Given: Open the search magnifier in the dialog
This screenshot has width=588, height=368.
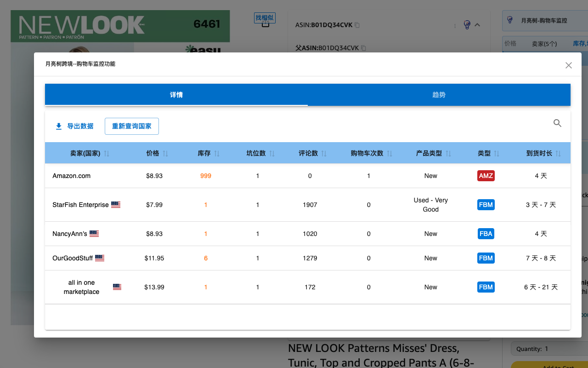Looking at the screenshot, I should [x=557, y=123].
